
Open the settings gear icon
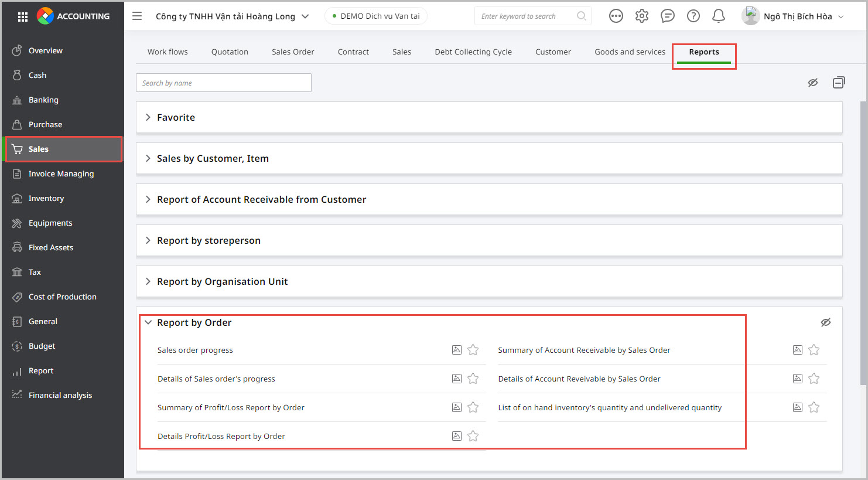(642, 16)
